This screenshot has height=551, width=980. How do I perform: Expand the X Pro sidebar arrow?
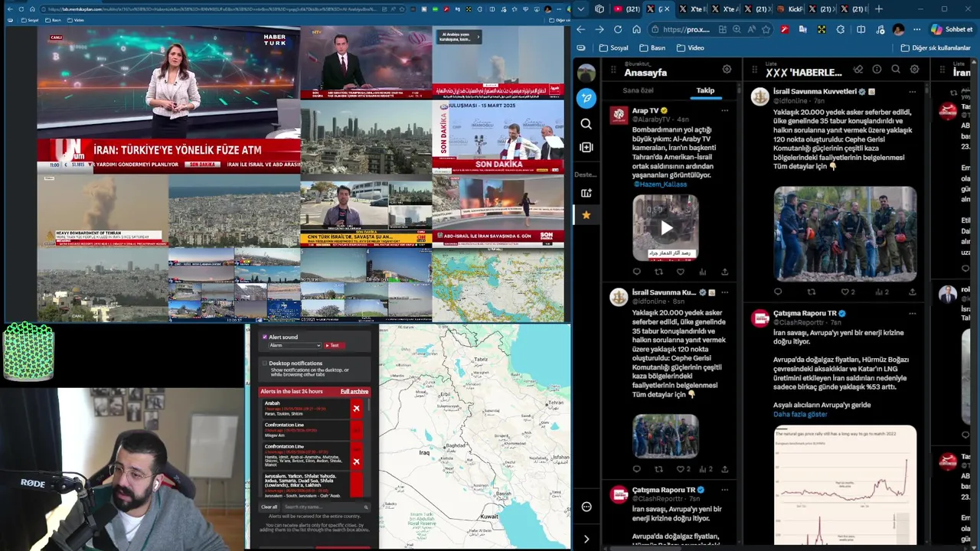586,540
